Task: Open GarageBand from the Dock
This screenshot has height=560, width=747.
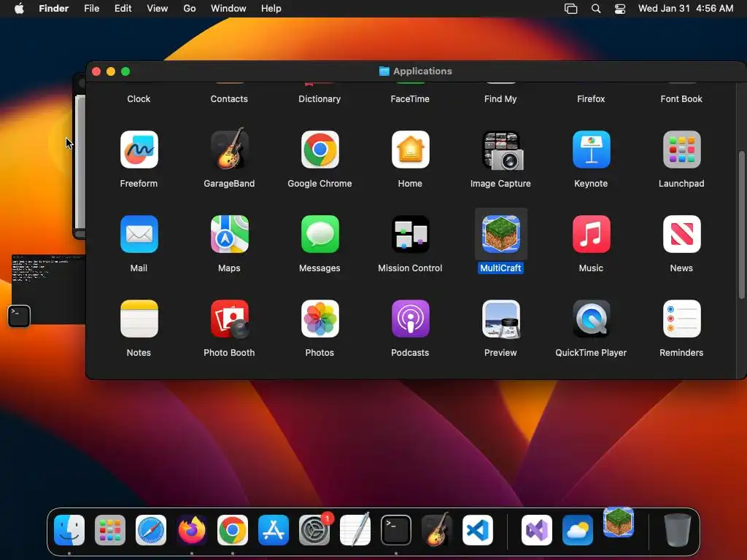Action: tap(437, 529)
